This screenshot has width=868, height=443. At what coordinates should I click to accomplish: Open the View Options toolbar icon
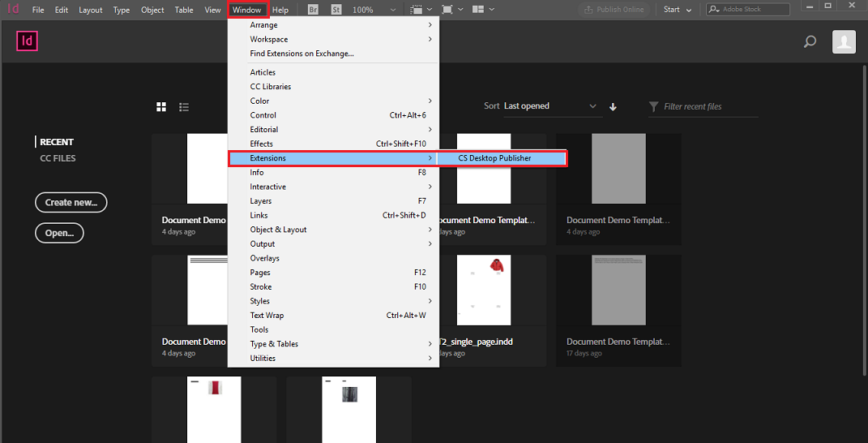coord(420,10)
